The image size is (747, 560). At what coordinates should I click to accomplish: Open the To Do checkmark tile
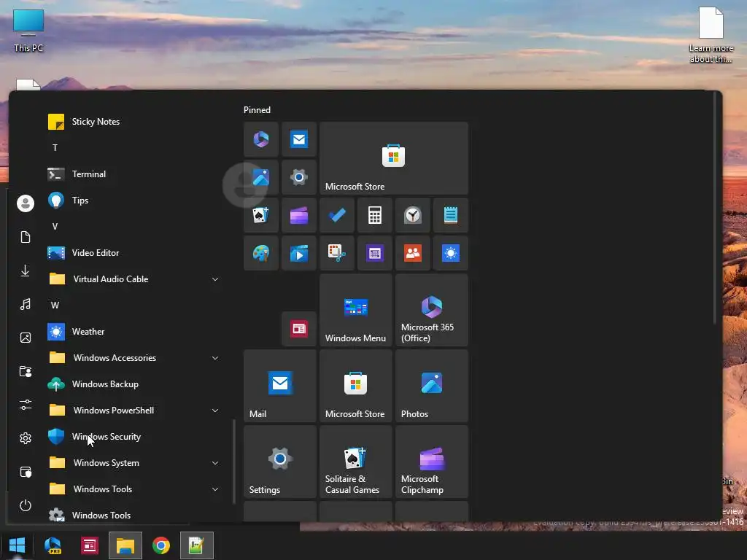(337, 215)
